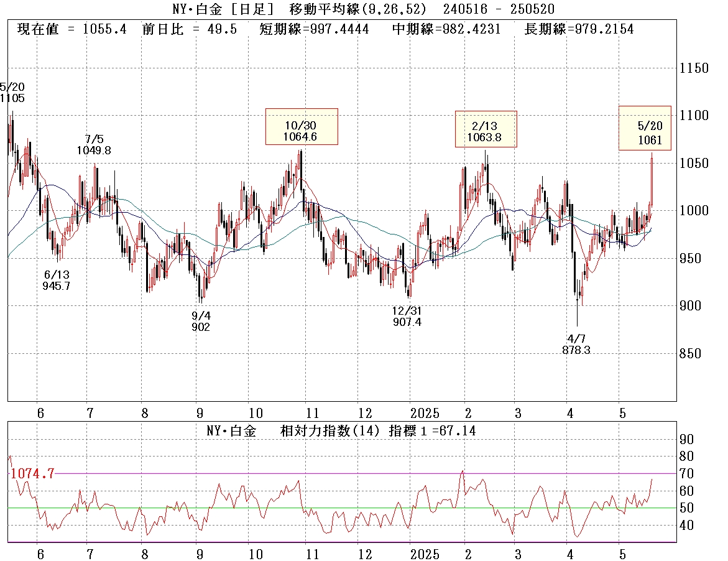Click the 5/20 1061 highlighted box
728x561 pixels.
coord(645,128)
